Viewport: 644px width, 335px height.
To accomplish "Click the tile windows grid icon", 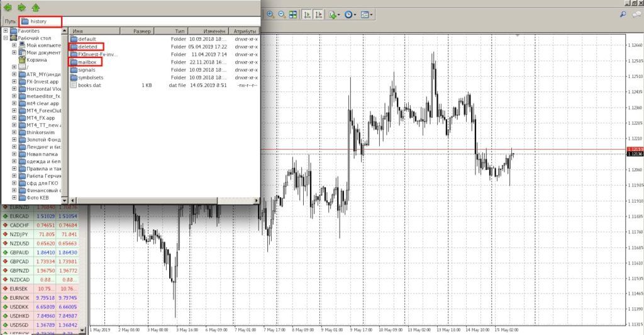I will click(292, 14).
